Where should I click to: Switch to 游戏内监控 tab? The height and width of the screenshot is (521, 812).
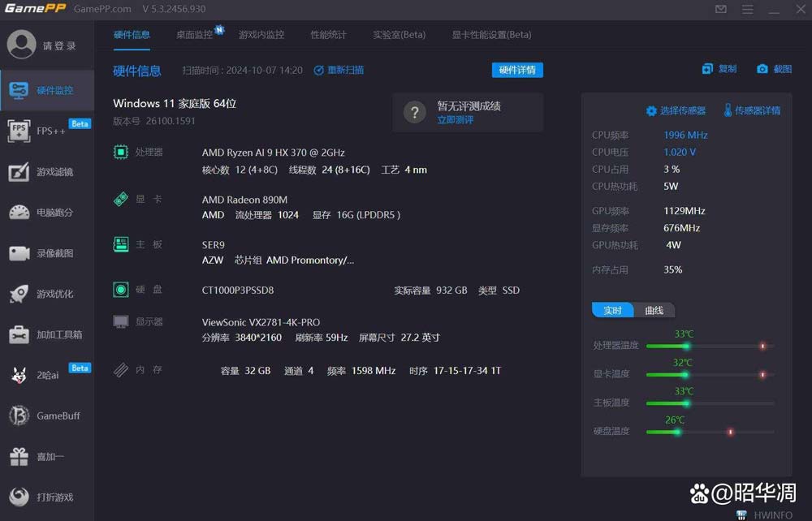tap(261, 35)
